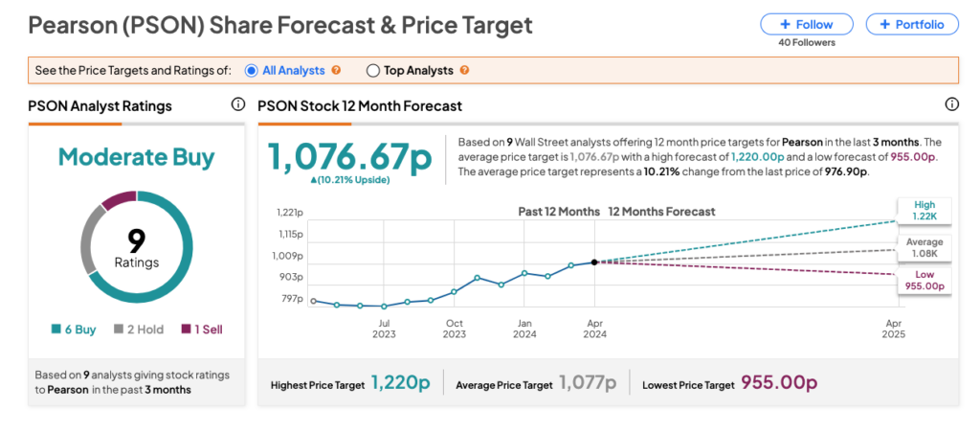This screenshot has height=433, width=980.
Task: Click the Past 12 Months chart label
Action: (x=559, y=212)
